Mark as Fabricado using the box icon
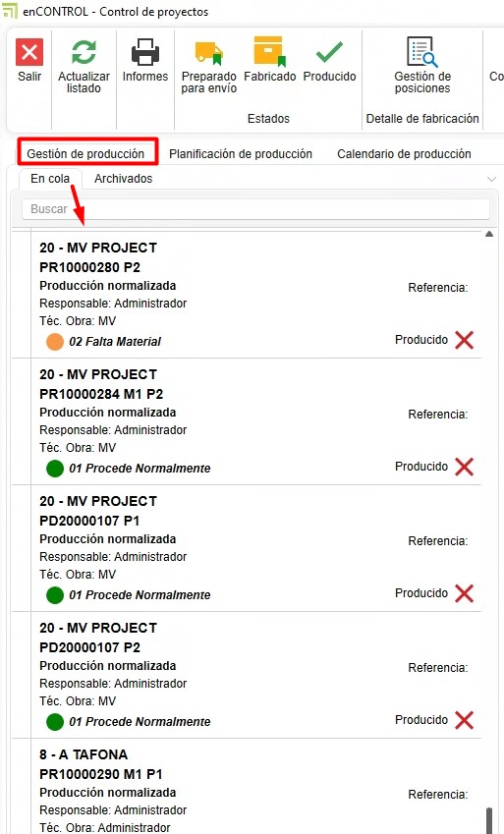This screenshot has width=504, height=834. point(270,51)
